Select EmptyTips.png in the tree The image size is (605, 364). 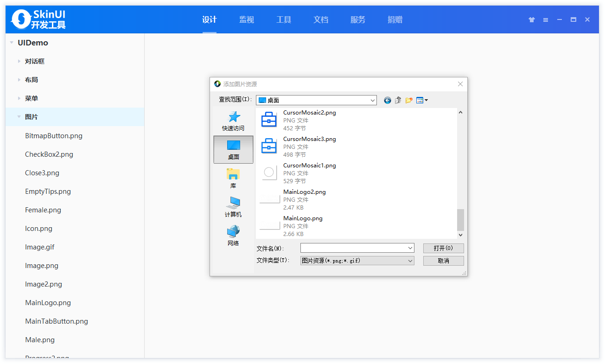coord(48,192)
